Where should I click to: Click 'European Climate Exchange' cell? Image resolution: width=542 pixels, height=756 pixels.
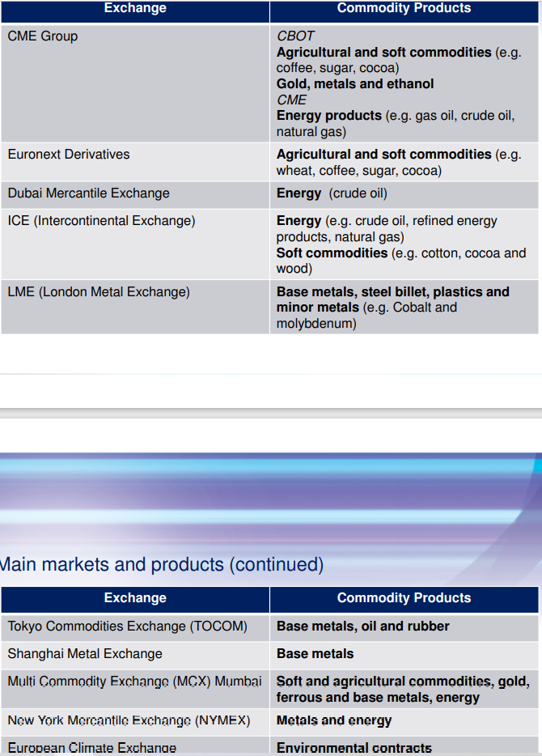135,745
